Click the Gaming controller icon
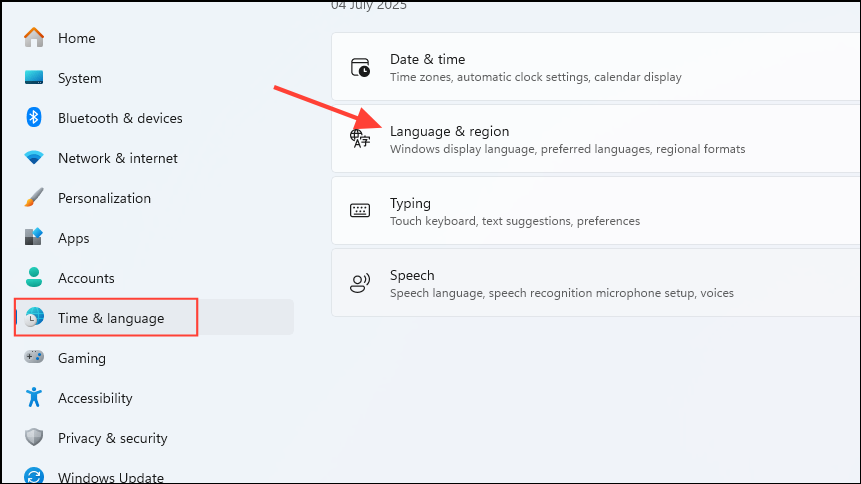This screenshot has height=484, width=861. point(34,358)
